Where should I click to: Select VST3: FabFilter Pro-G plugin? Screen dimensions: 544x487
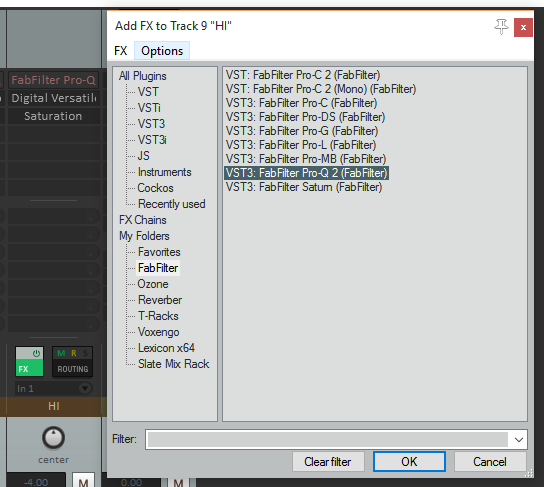tap(302, 131)
